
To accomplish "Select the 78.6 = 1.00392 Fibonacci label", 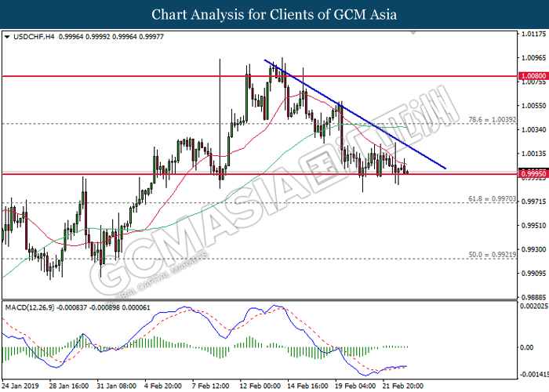I will point(492,120).
